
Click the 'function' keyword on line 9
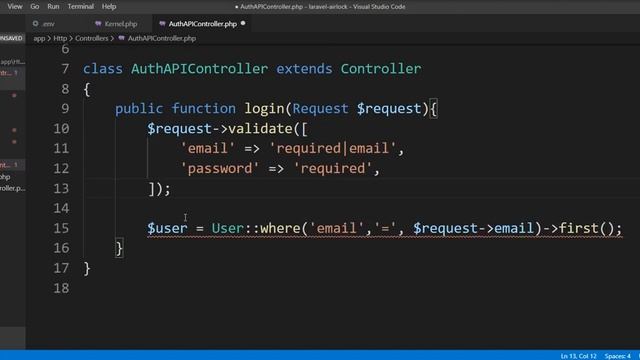pyautogui.click(x=203, y=109)
